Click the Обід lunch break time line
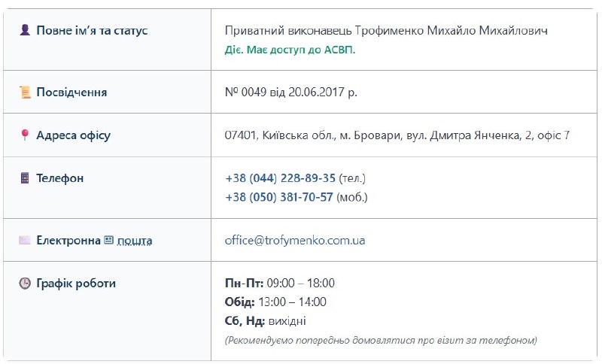 coord(275,302)
